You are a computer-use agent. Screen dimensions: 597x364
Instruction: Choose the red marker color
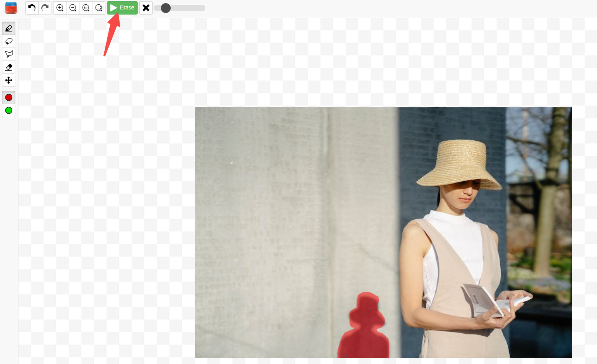tap(9, 97)
